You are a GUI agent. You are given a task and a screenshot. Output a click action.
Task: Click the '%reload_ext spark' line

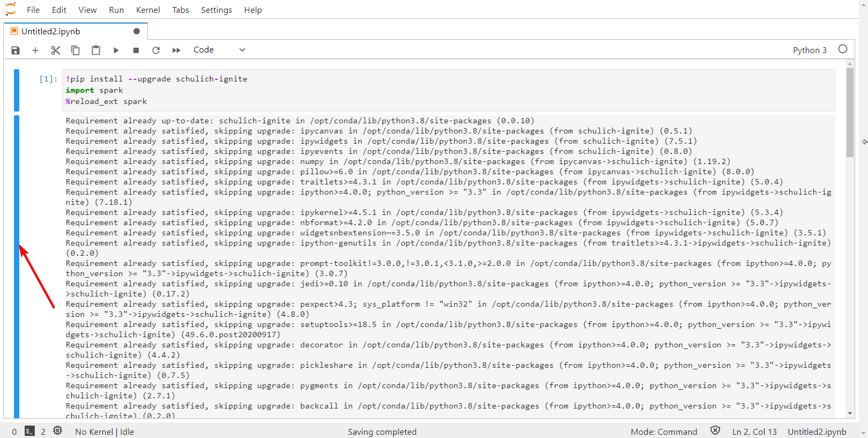pos(106,101)
